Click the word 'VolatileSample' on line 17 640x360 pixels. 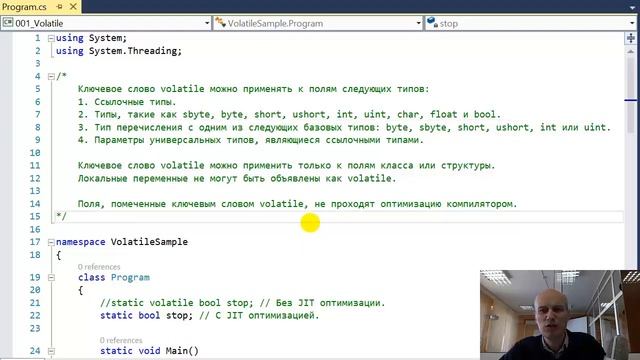tap(149, 242)
